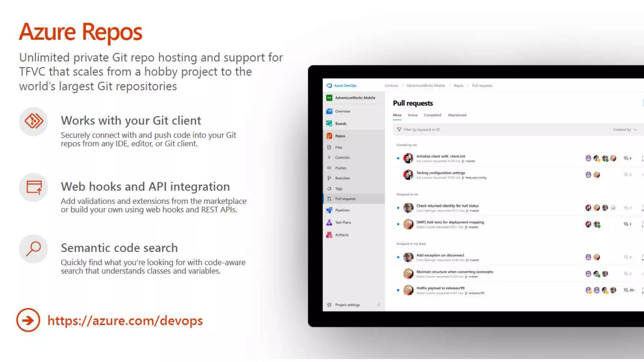Open Pipelines rocket icon in sidebar
The height and width of the screenshot is (362, 644).
pos(329,210)
